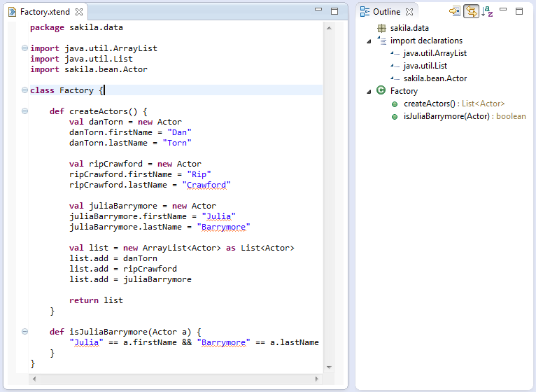The image size is (536, 392).
Task: Collapse the import declarations outline node
Action: 369,41
